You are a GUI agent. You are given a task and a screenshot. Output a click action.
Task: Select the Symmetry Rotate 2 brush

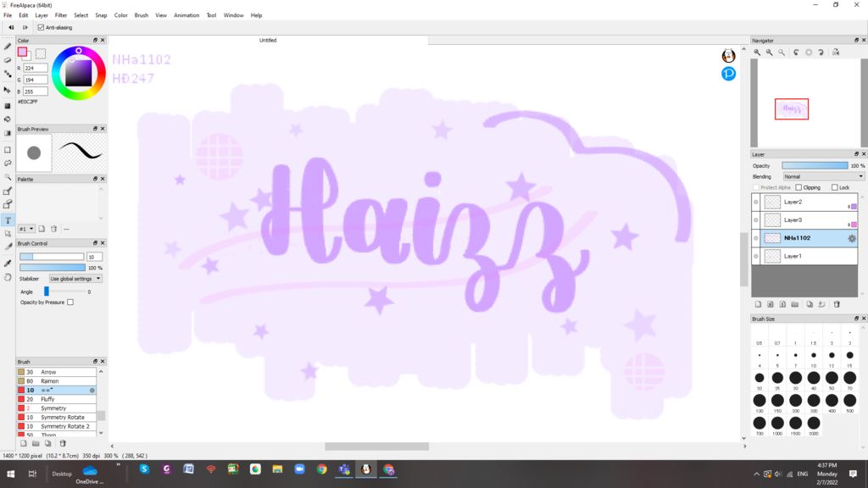click(x=57, y=426)
